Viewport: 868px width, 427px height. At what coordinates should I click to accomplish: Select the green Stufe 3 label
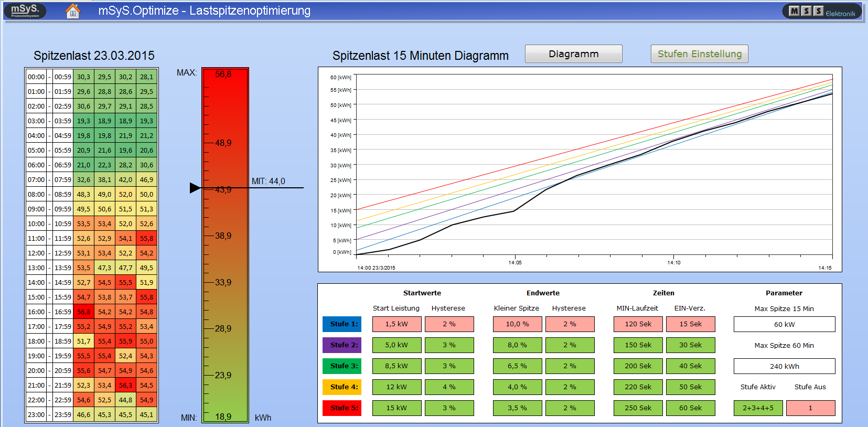(342, 366)
